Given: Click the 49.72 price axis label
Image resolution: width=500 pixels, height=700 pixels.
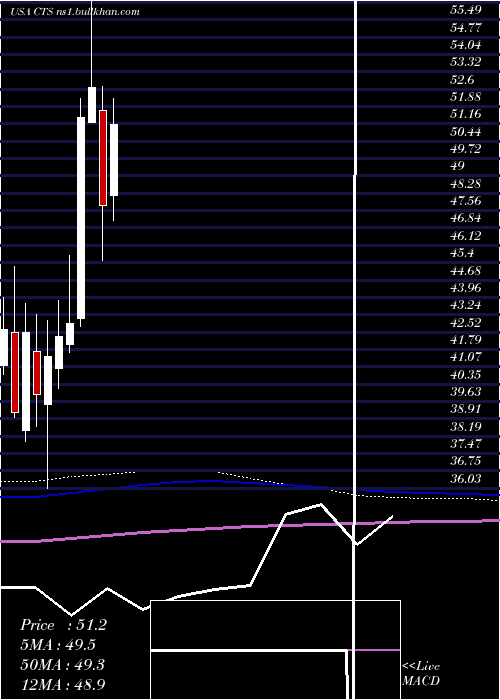Looking at the screenshot, I should tap(465, 149).
